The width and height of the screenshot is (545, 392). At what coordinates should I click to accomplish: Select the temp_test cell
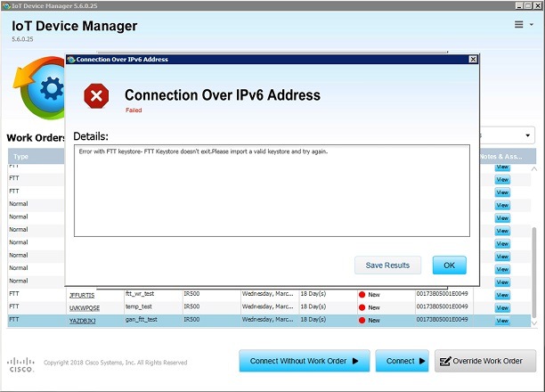click(x=153, y=306)
